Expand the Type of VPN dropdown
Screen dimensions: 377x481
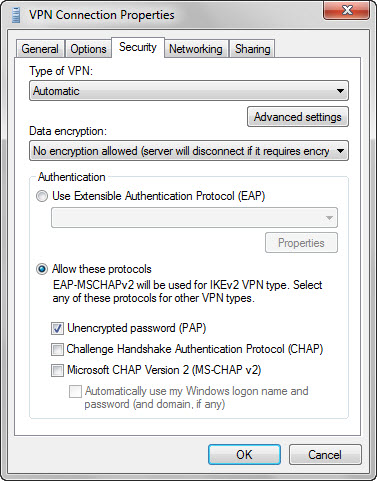pos(189,91)
